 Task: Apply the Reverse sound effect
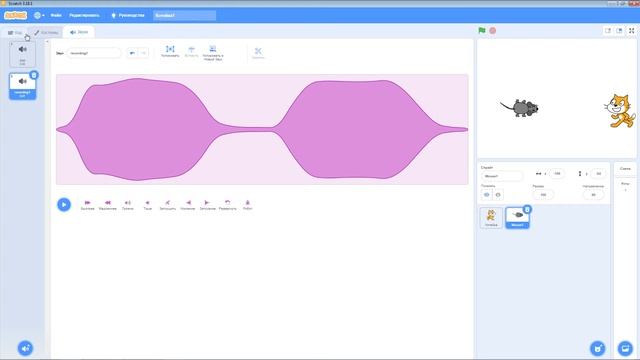227,205
